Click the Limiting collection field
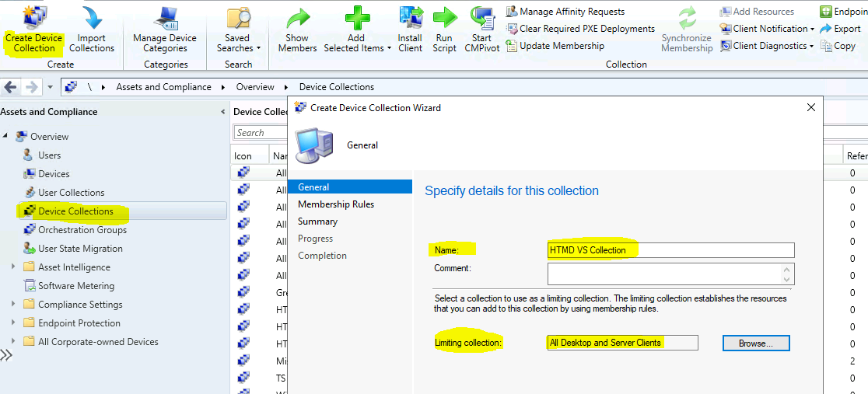The height and width of the screenshot is (394, 868). (622, 343)
